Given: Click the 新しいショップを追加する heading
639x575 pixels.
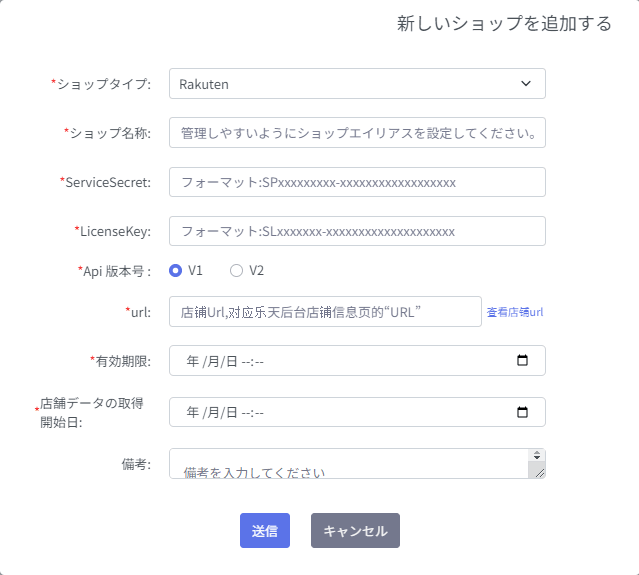Looking at the screenshot, I should pos(505,24).
